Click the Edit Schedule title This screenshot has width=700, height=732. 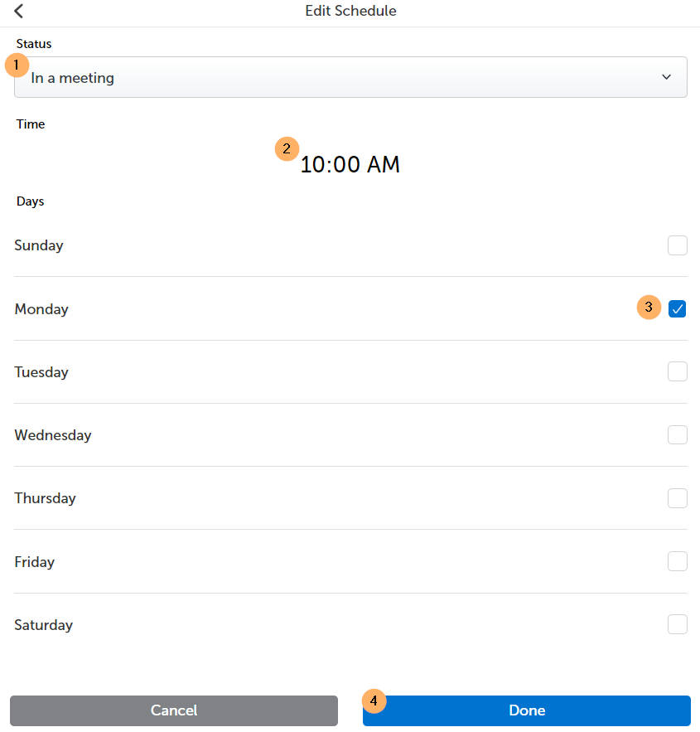point(350,11)
